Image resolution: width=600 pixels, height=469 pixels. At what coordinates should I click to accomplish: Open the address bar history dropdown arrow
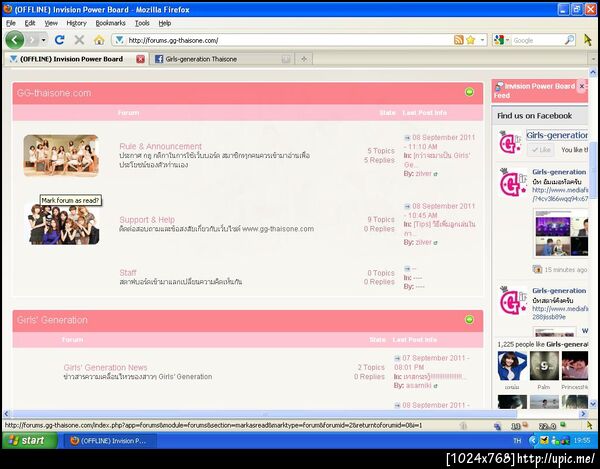[482, 40]
